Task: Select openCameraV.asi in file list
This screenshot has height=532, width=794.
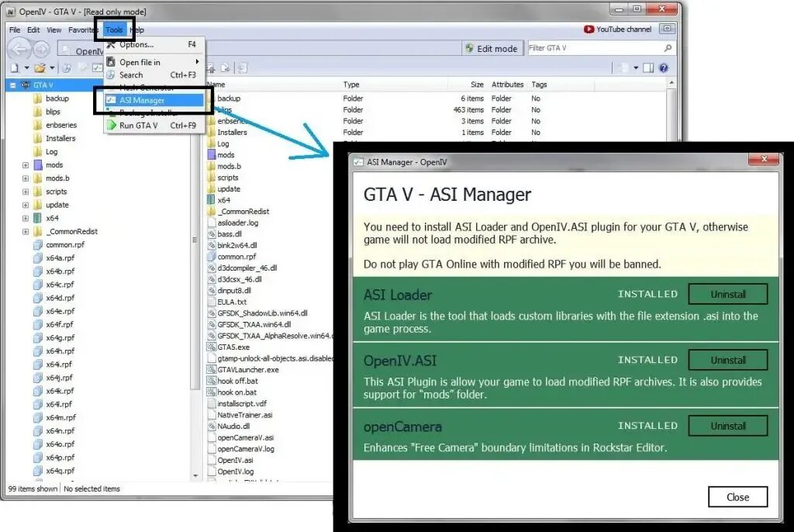Action: 245,437
